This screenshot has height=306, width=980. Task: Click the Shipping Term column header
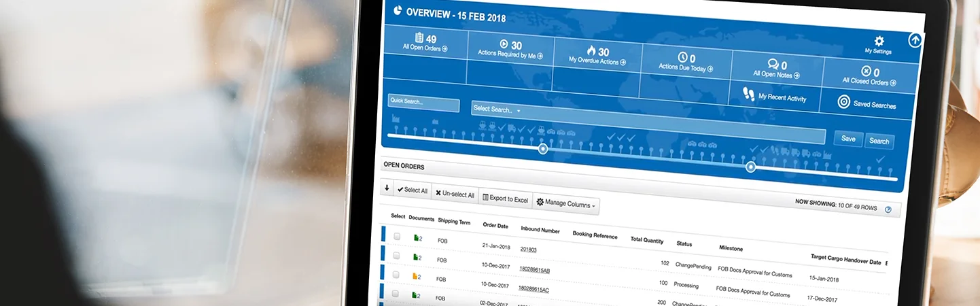tap(453, 221)
